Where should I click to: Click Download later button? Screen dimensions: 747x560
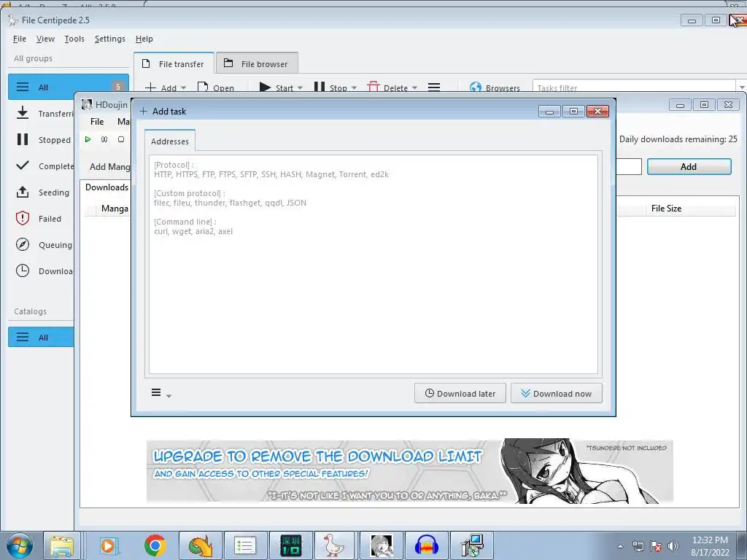(460, 393)
